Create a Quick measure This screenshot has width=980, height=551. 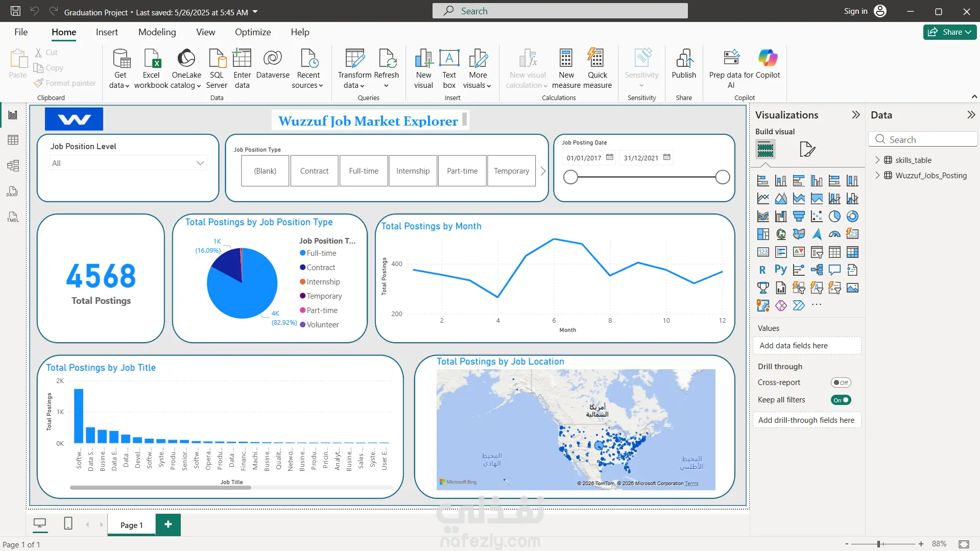[597, 68]
